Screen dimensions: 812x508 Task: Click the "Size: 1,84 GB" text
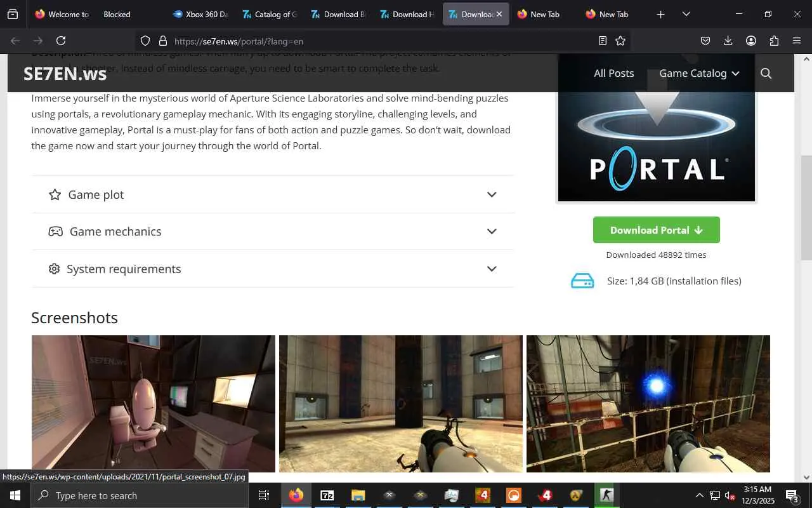click(x=674, y=281)
